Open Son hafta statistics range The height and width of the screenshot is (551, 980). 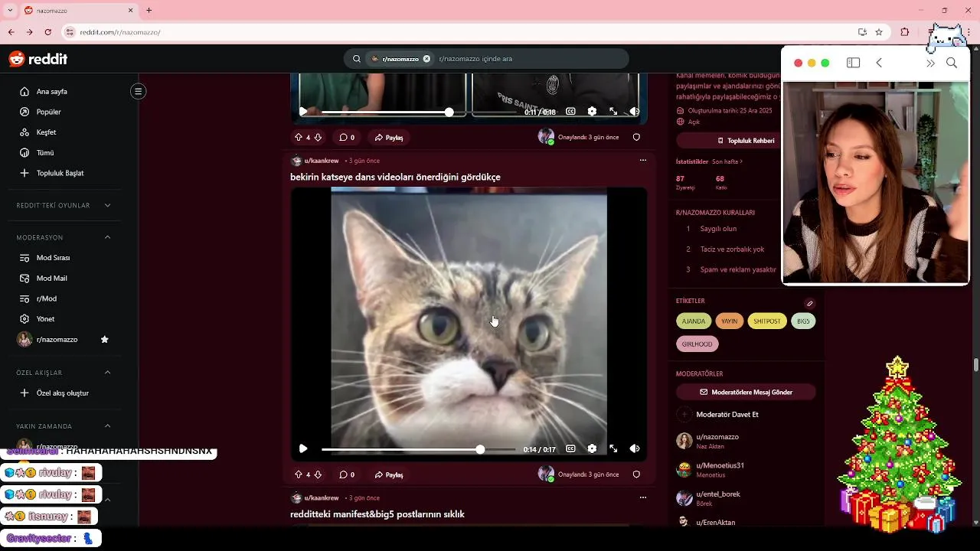coord(727,161)
